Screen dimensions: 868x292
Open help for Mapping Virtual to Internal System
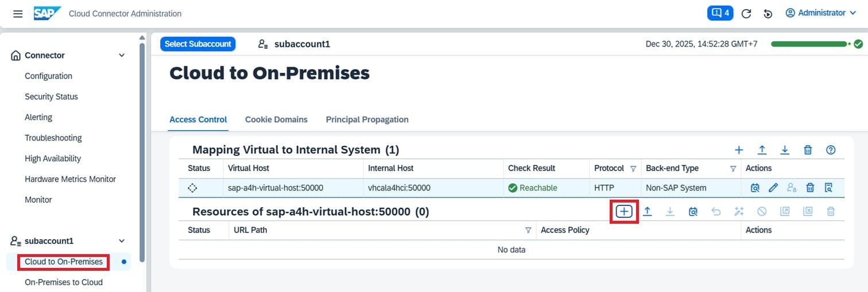[x=830, y=150]
